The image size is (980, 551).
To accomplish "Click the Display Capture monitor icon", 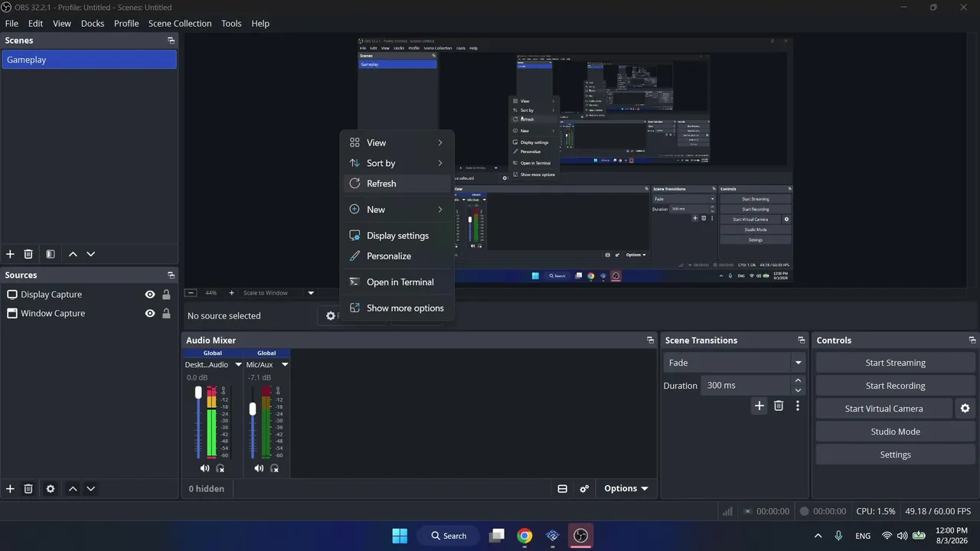I will [12, 295].
